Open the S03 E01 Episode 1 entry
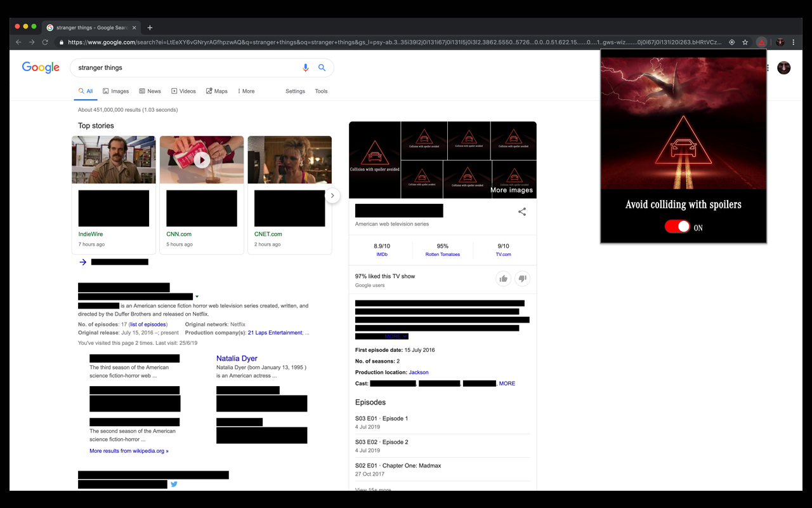 pyautogui.click(x=443, y=422)
